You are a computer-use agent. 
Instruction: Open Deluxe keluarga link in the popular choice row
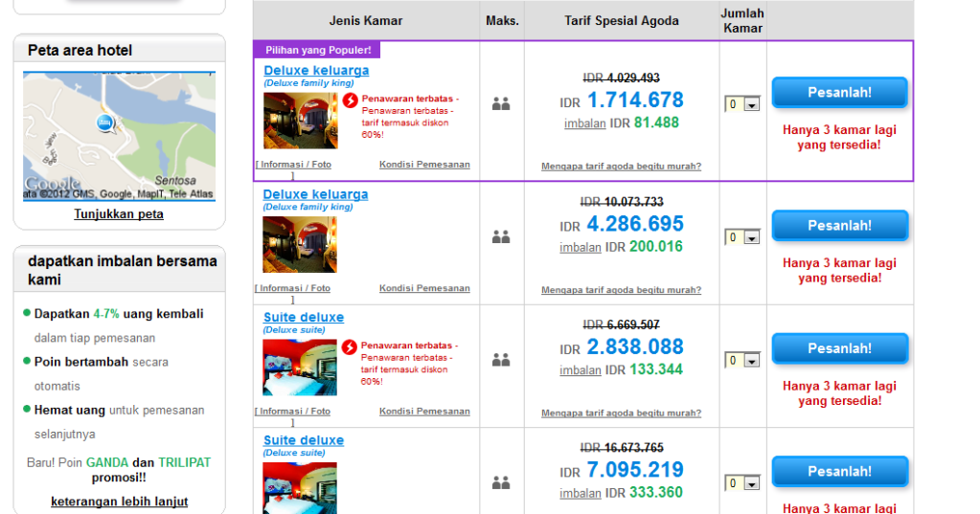tap(316, 71)
